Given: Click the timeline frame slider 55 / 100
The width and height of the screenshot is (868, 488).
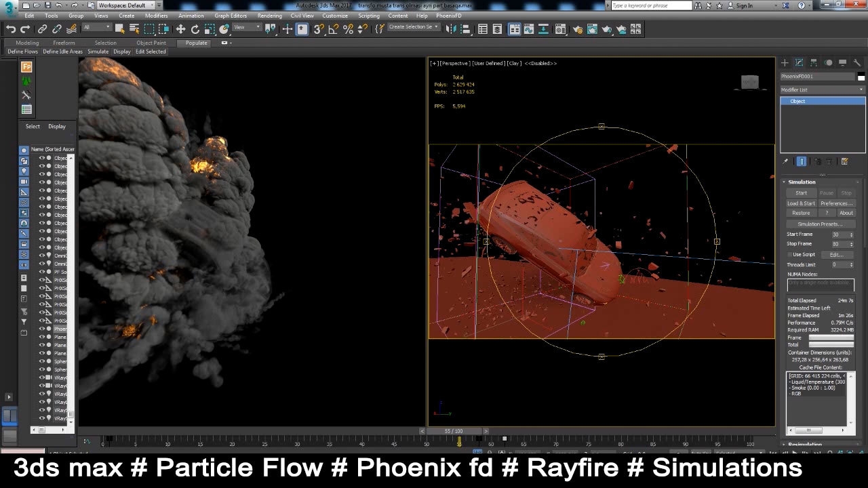Looking at the screenshot, I should [x=454, y=431].
